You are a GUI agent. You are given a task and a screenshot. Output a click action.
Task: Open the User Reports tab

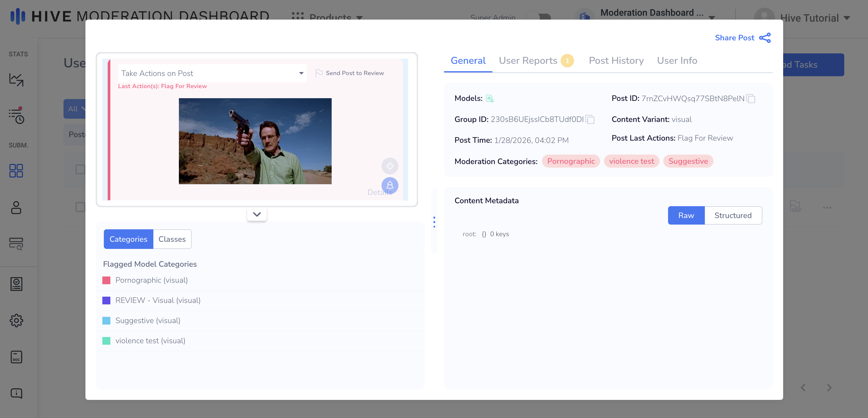(528, 61)
